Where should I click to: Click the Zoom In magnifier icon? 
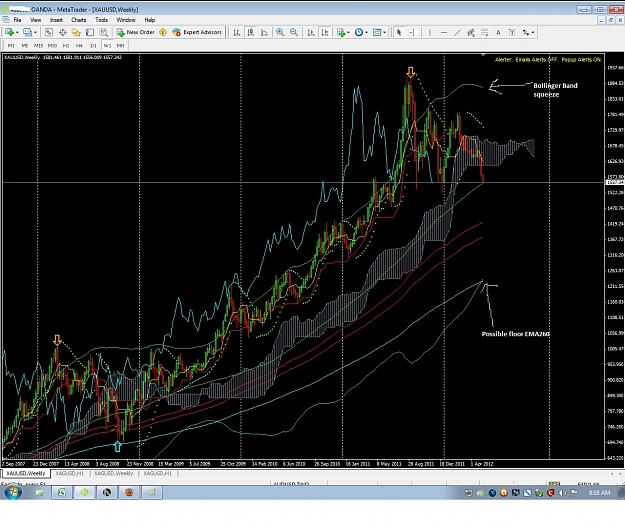click(280, 32)
